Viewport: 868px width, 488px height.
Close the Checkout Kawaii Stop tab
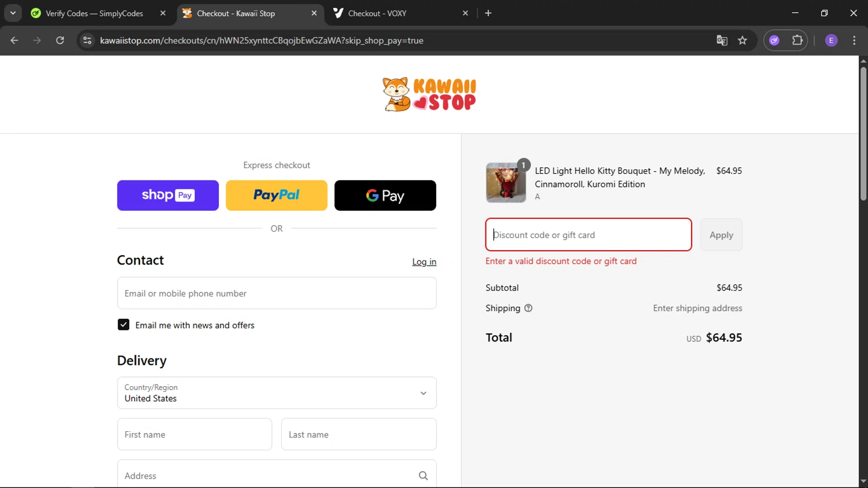pyautogui.click(x=314, y=13)
